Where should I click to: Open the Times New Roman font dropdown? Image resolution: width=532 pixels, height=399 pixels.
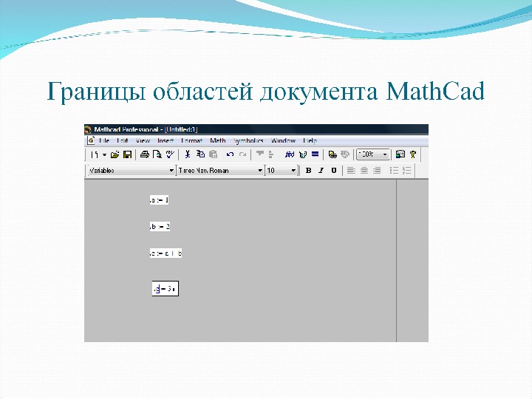click(260, 171)
